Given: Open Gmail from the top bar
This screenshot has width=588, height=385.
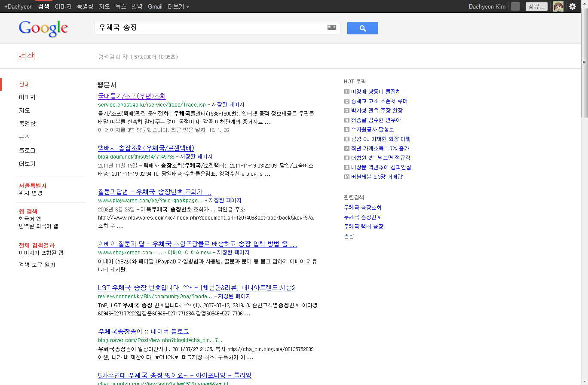Looking at the screenshot, I should 155,6.
